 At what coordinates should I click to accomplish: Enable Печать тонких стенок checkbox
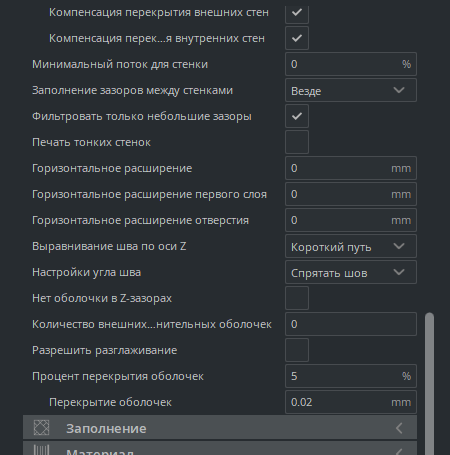pos(297,142)
